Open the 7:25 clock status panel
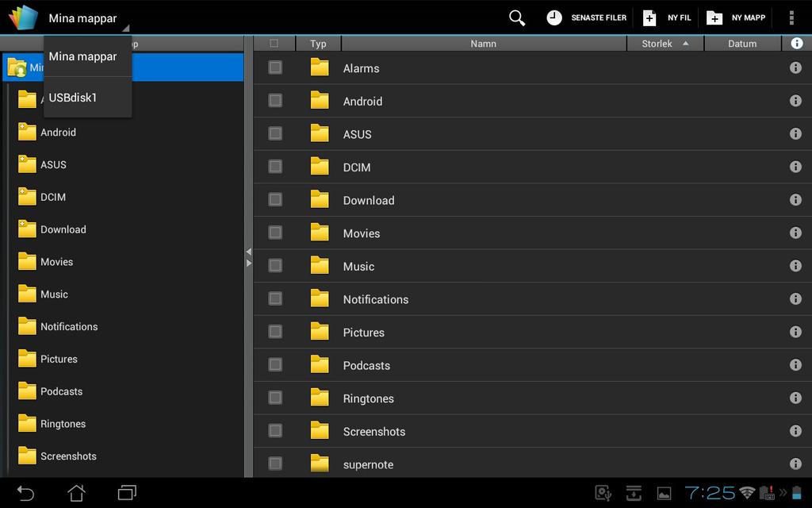The width and height of the screenshot is (812, 508). tap(710, 492)
